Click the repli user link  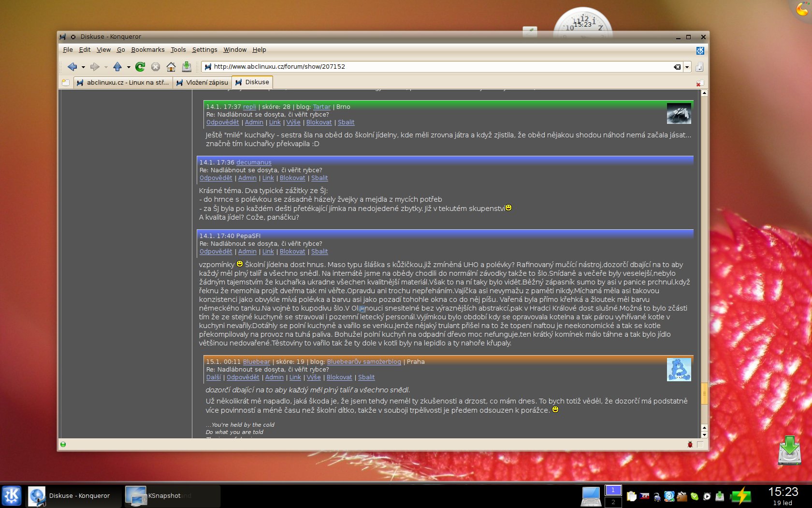click(249, 107)
